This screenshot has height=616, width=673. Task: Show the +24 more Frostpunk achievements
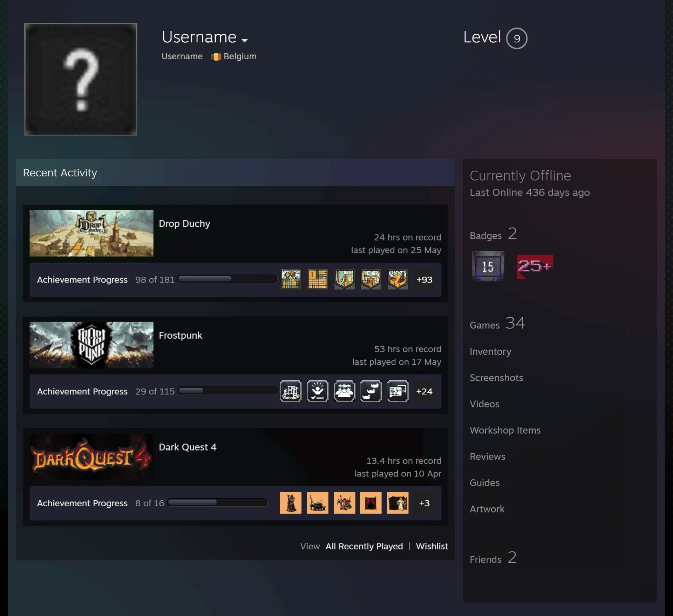coord(424,391)
